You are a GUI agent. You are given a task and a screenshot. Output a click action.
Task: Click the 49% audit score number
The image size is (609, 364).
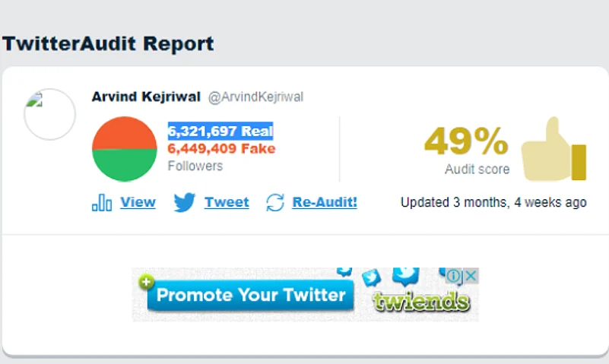(466, 142)
